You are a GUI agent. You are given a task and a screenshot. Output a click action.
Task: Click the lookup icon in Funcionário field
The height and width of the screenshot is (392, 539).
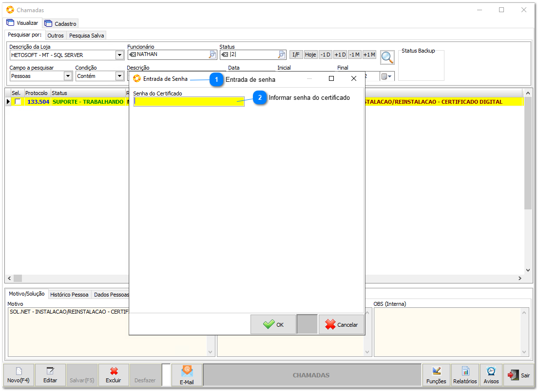212,55
